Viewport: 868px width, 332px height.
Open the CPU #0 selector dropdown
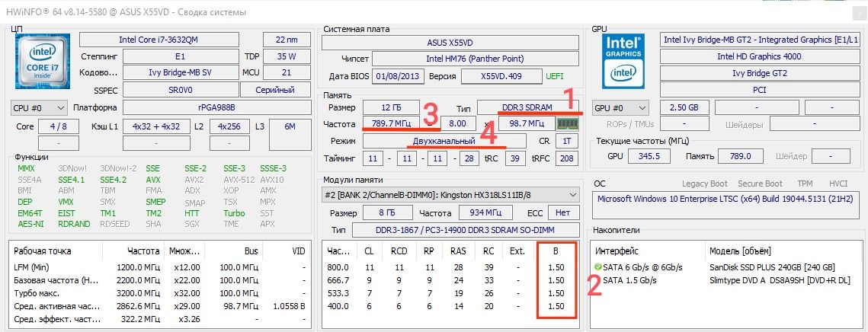[40, 107]
